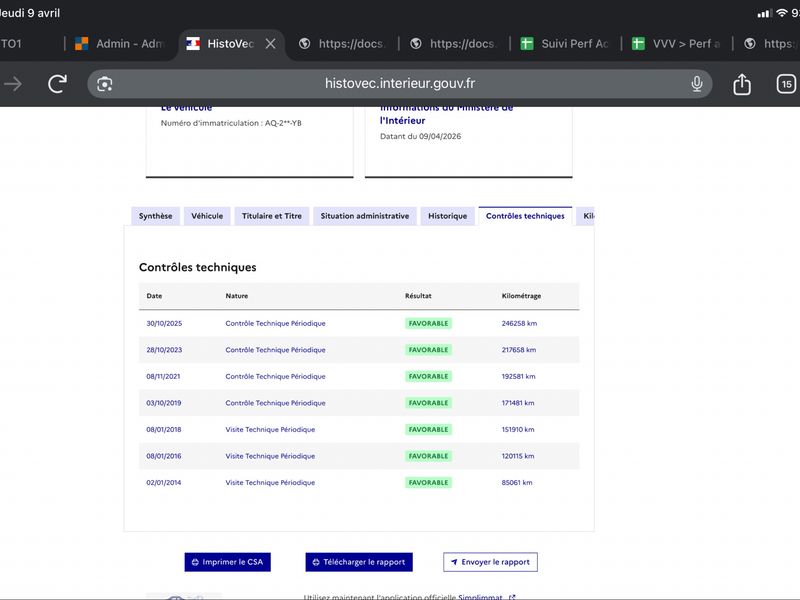Image resolution: width=800 pixels, height=600 pixels.
Task: Click Imprimer le CSA button
Action: pos(228,562)
